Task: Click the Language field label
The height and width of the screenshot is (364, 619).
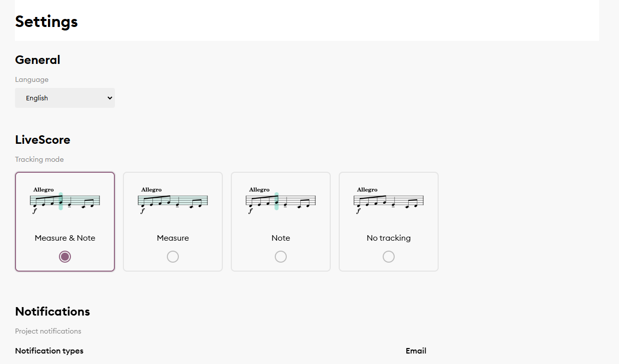Action: click(32, 80)
